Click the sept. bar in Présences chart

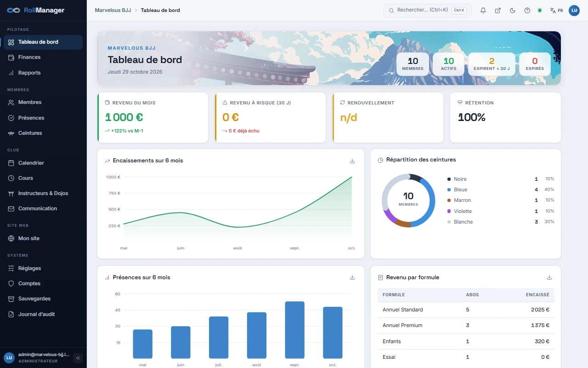tap(294, 330)
